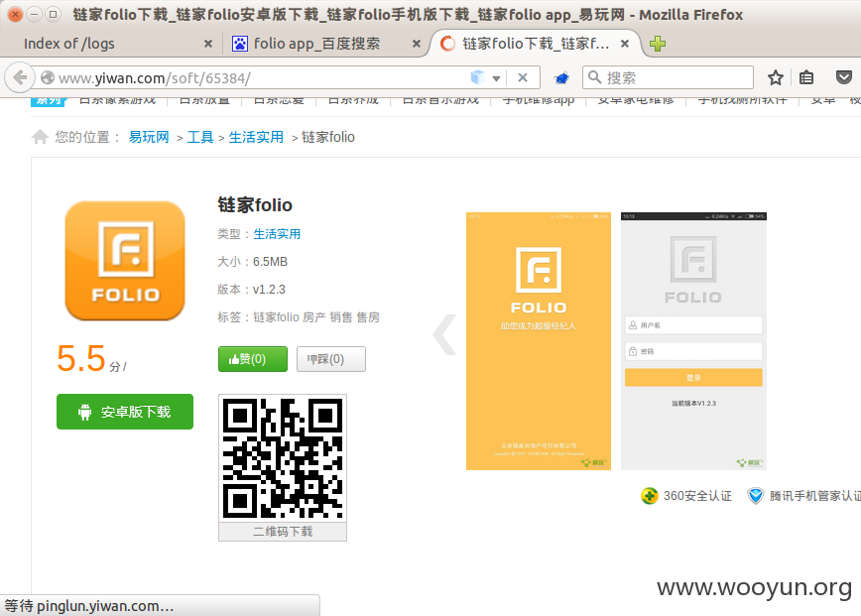This screenshot has height=616, width=861.
Task: Click the Pocket save icon
Action: tap(843, 77)
